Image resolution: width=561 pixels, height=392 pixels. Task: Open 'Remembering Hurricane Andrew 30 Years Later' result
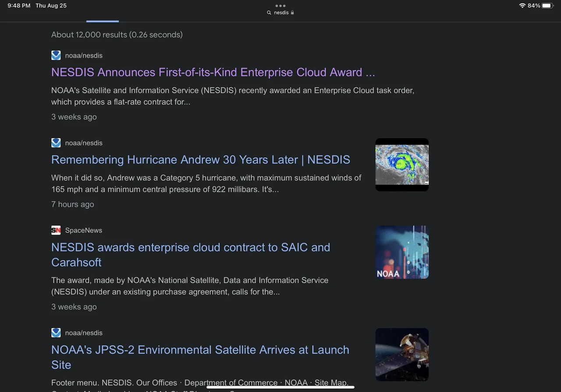coord(200,160)
